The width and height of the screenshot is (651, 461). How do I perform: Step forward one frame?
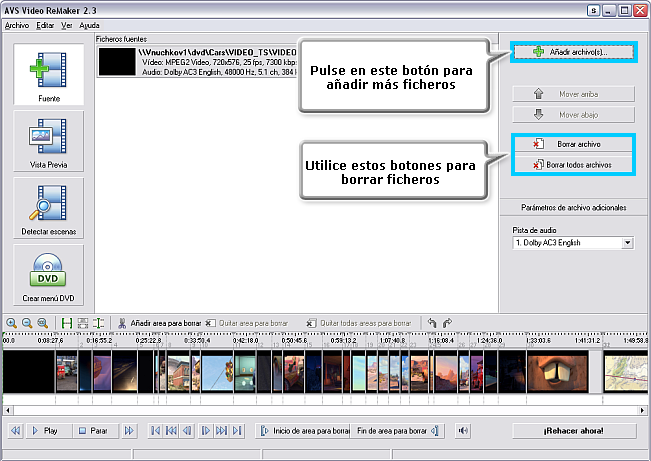206,431
